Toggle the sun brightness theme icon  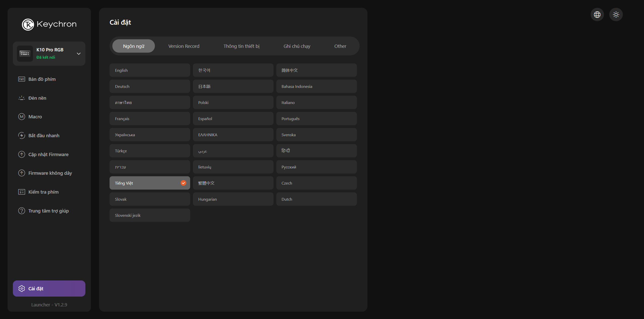click(616, 15)
